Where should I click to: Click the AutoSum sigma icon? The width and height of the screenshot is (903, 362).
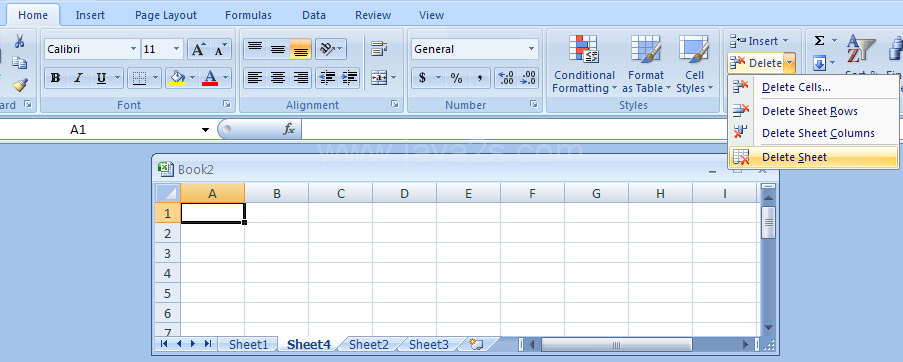[x=819, y=41]
